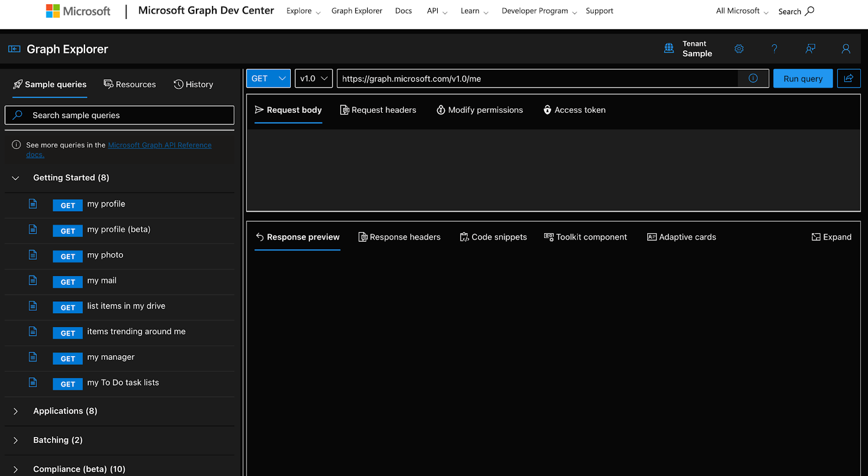
Task: Click the document icon beside my photo
Action: point(33,255)
